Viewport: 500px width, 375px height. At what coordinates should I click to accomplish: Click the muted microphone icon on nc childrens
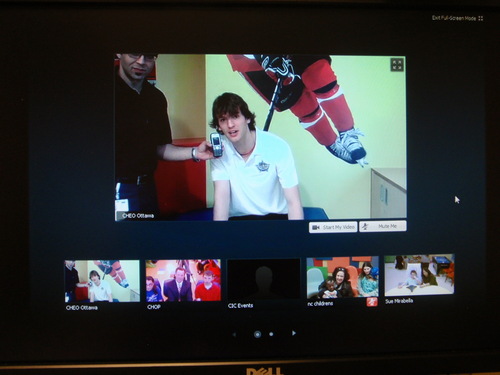coord(372,302)
